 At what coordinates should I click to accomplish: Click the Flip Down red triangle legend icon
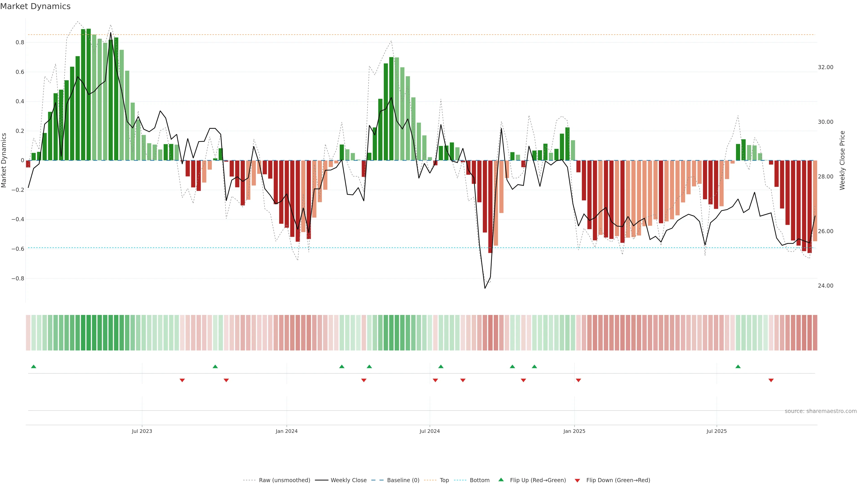(x=577, y=480)
